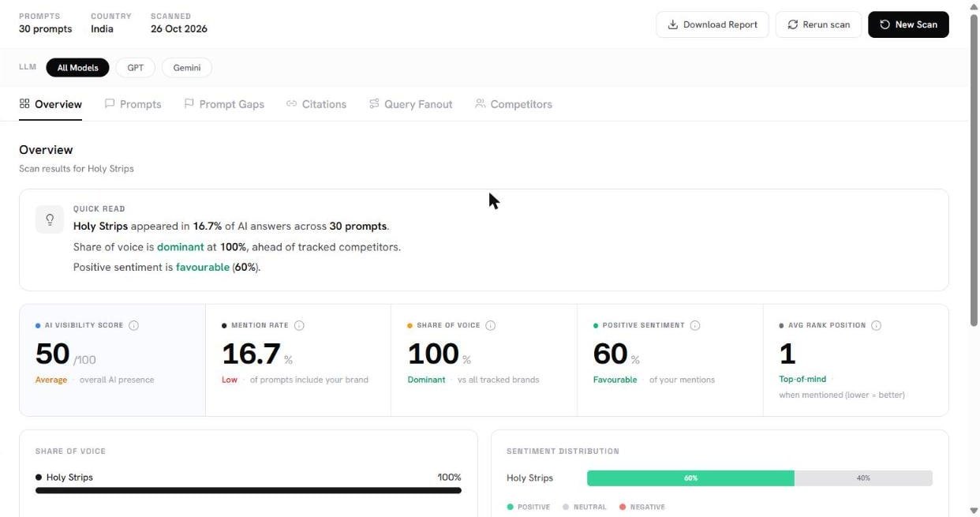Viewport: 980px width, 517px height.
Task: Click the Mention Rate info icon
Action: point(299,325)
